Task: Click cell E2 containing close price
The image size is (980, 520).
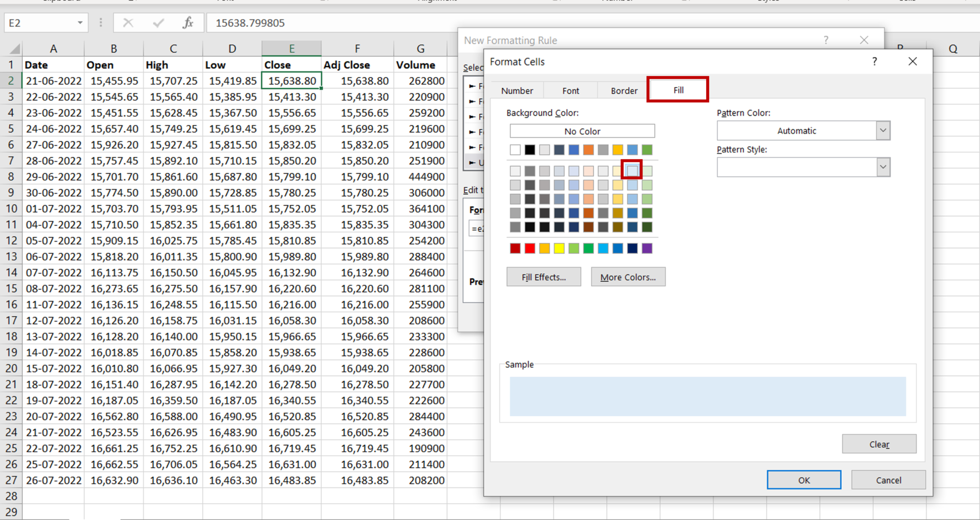Action: click(291, 80)
